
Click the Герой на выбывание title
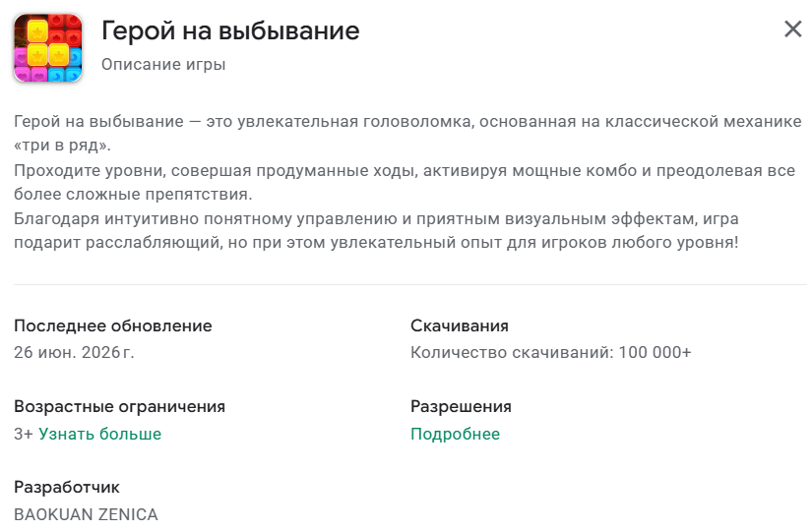pos(230,30)
